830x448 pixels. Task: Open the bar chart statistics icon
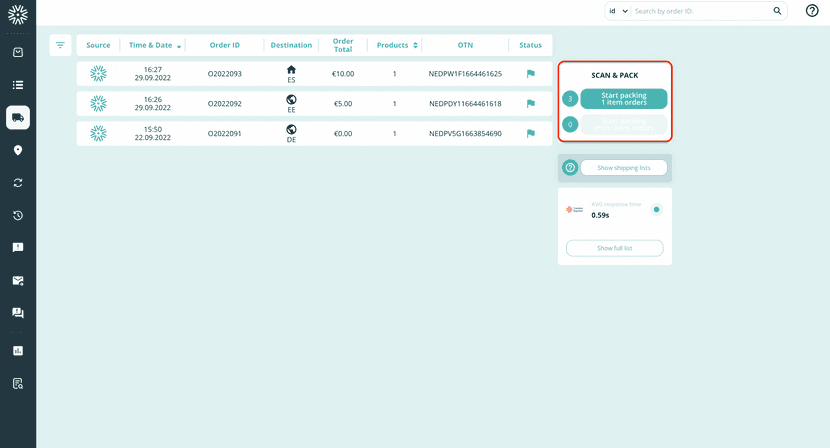[x=18, y=351]
